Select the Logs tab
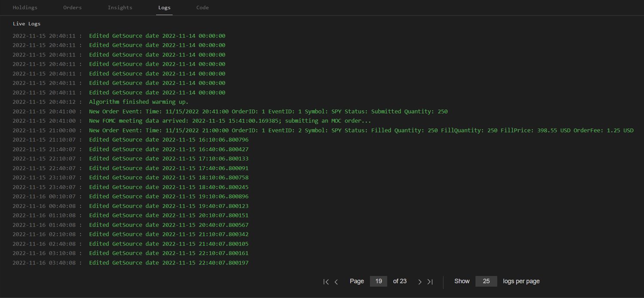 164,7
